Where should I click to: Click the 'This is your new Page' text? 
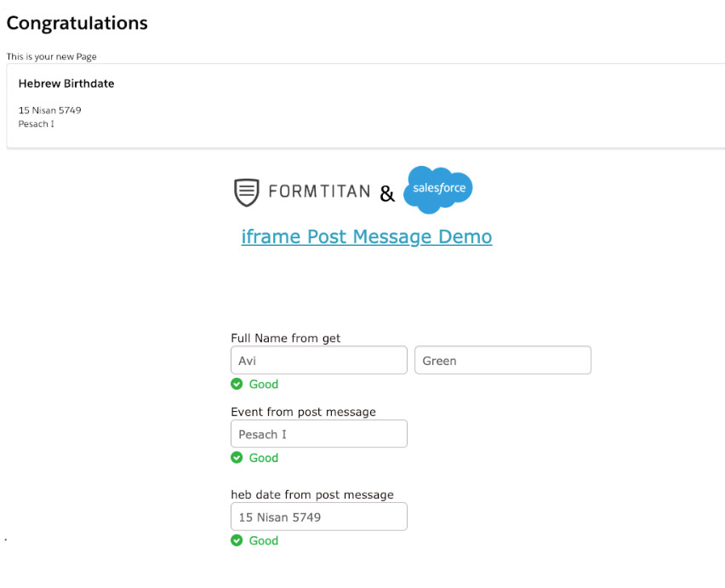coord(52,57)
